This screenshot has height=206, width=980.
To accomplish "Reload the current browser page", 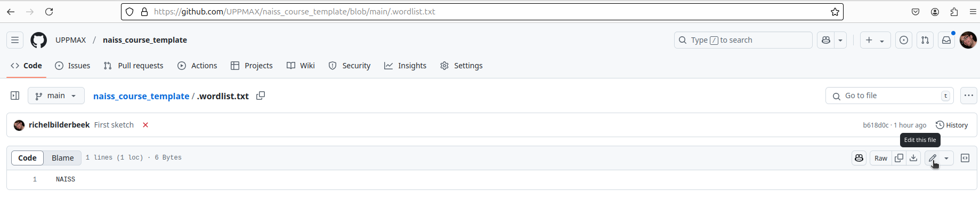I will pyautogui.click(x=49, y=12).
